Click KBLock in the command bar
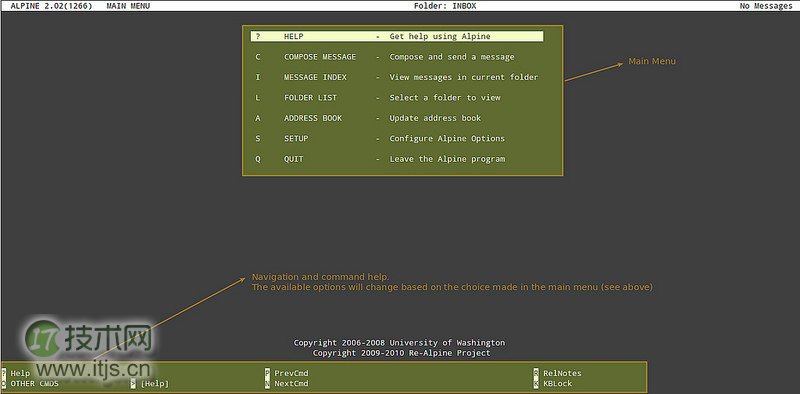This screenshot has height=394, width=800. point(558,383)
